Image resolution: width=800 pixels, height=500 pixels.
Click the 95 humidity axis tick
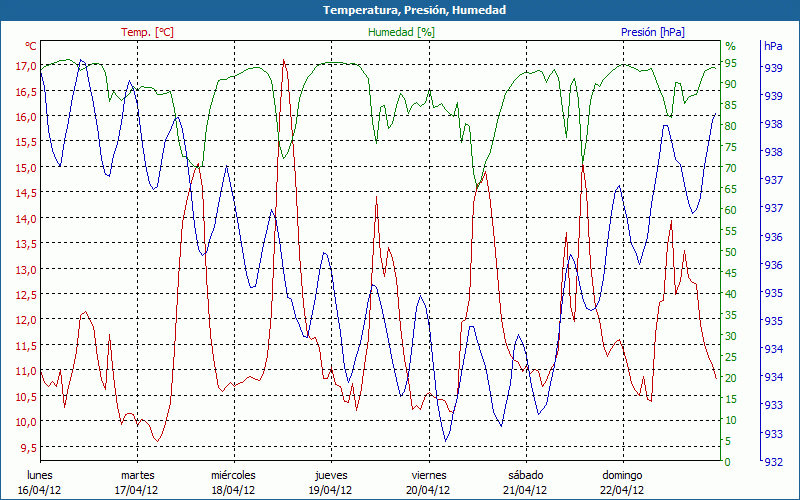coord(731,63)
